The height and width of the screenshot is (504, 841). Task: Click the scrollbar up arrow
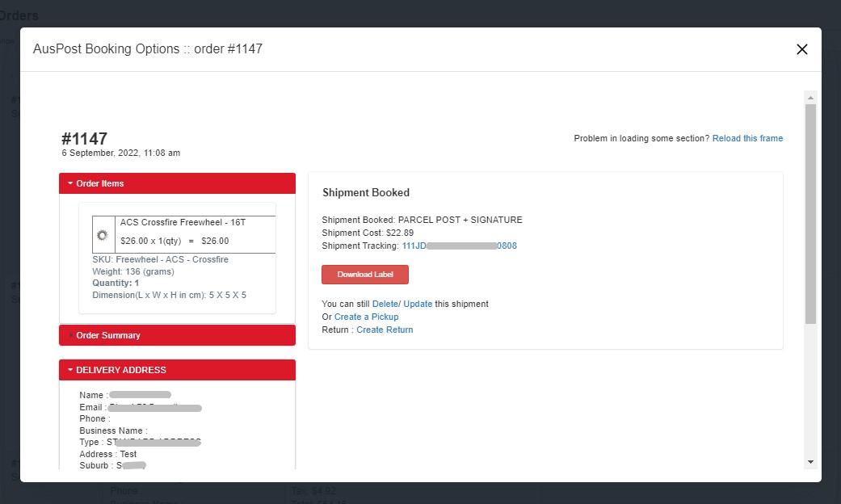point(810,98)
